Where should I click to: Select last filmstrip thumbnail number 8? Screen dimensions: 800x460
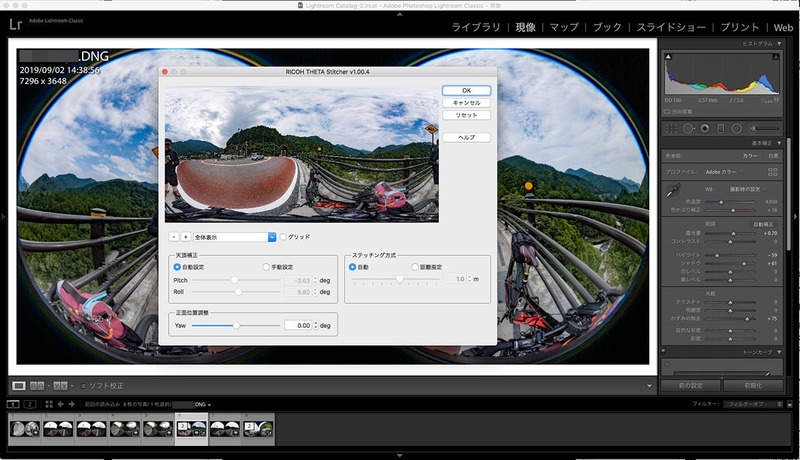tap(258, 429)
